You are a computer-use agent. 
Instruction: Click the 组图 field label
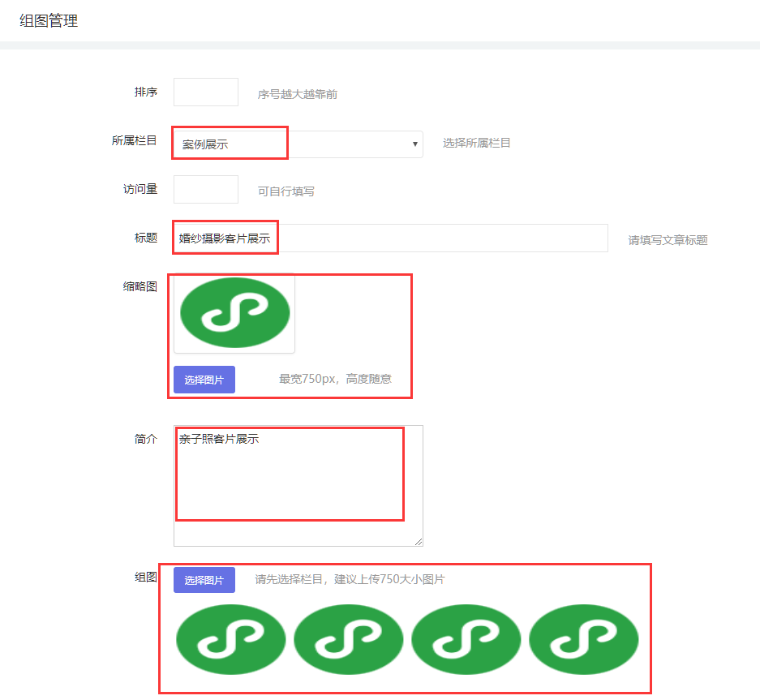pos(146,577)
